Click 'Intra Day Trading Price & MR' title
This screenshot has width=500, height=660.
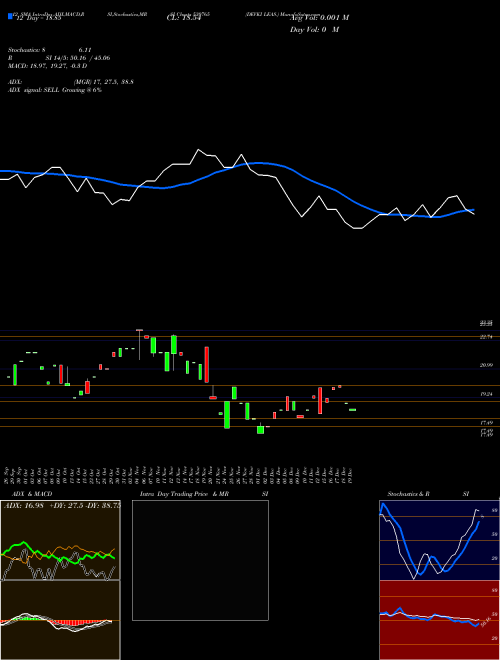(x=185, y=494)
